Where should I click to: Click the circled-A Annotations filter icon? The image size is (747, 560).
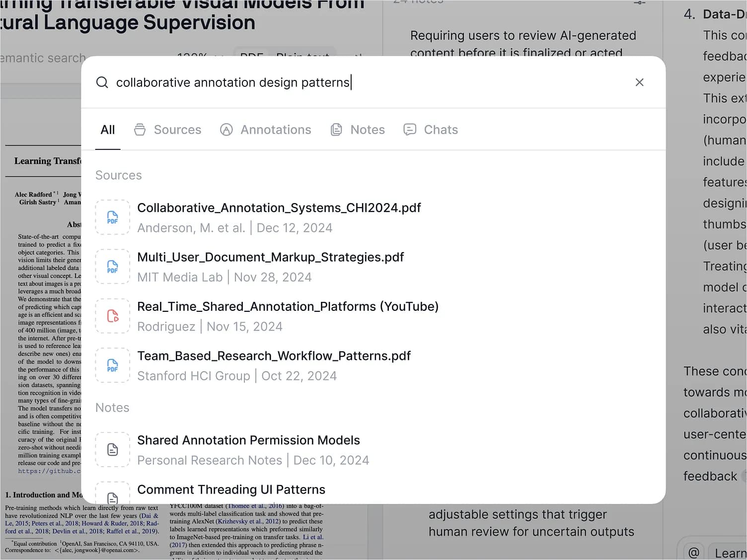point(226,129)
